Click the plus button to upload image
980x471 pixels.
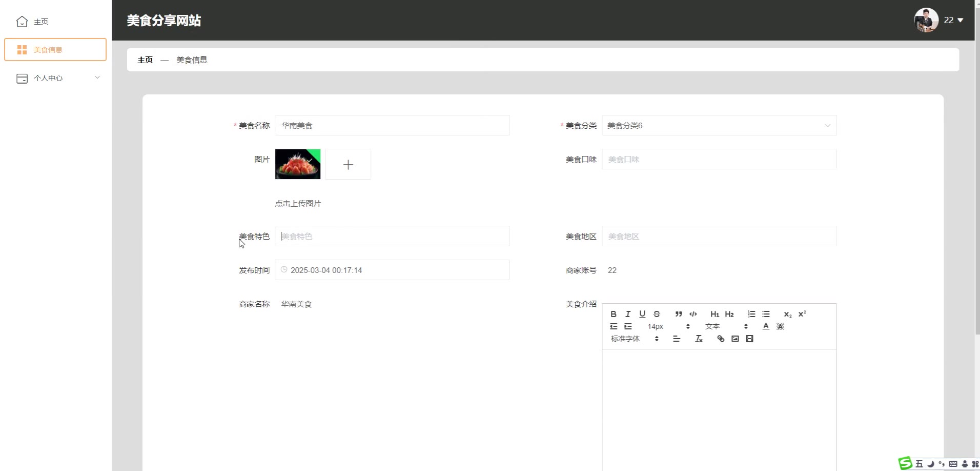tap(348, 164)
